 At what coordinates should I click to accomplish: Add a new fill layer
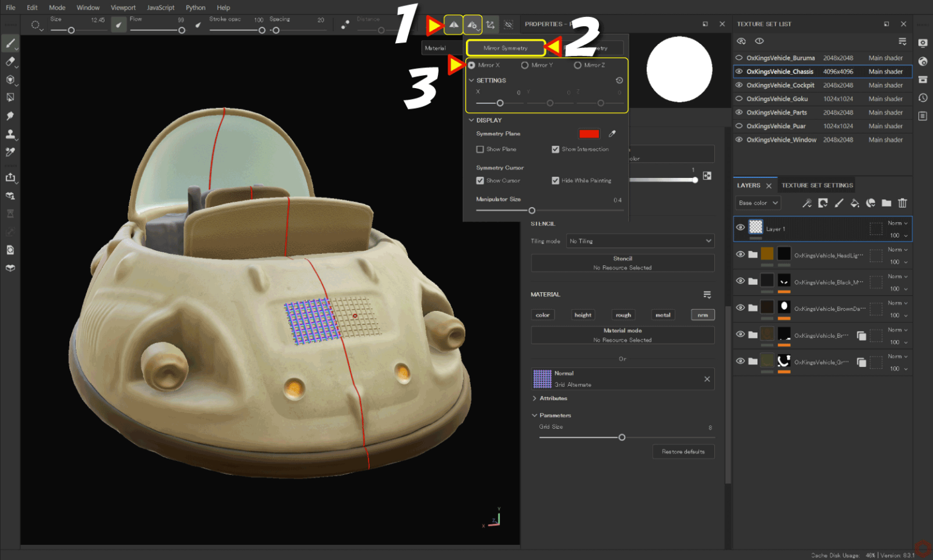coord(855,203)
